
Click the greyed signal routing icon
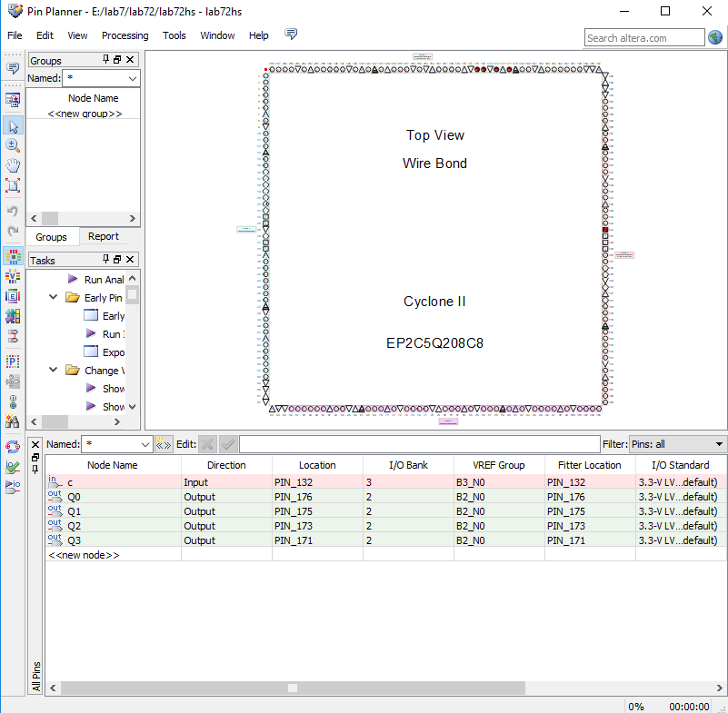pyautogui.click(x=13, y=381)
